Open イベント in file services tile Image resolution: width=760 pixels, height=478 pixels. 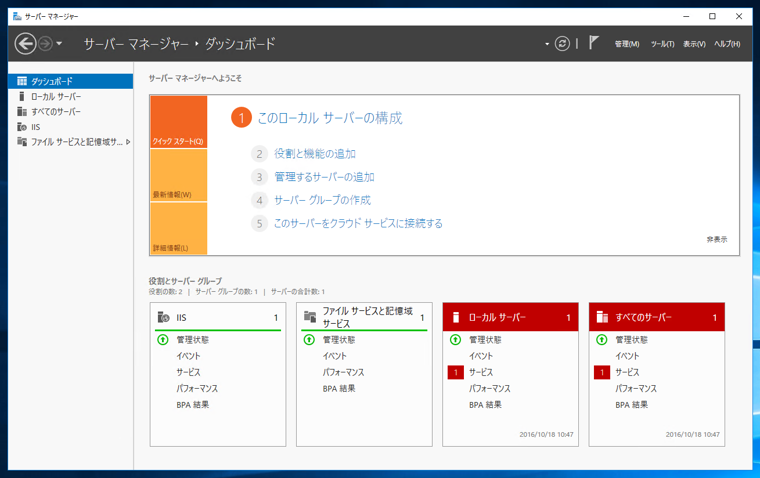coord(334,356)
